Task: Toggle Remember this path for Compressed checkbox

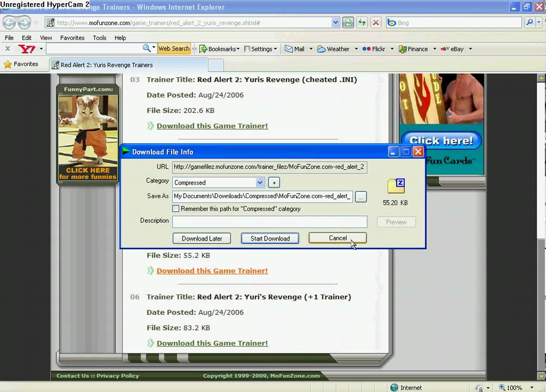Action: pos(176,209)
